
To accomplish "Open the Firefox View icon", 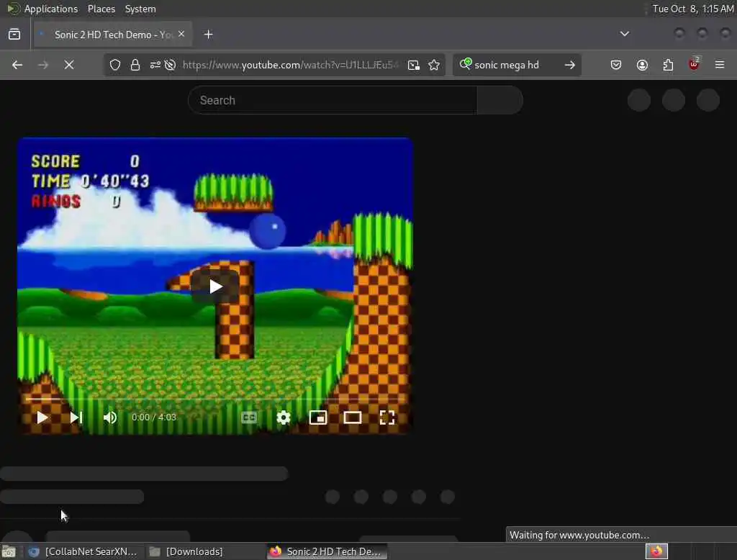I will pos(14,35).
